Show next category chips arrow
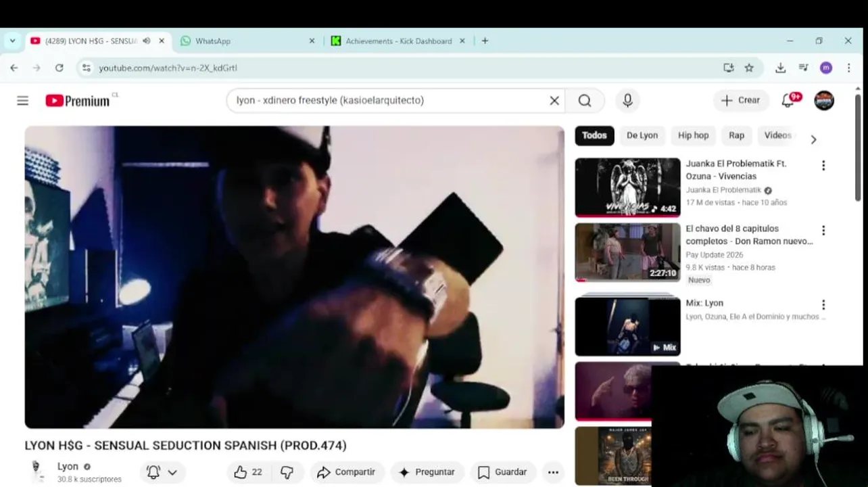868x487 pixels. [x=813, y=139]
